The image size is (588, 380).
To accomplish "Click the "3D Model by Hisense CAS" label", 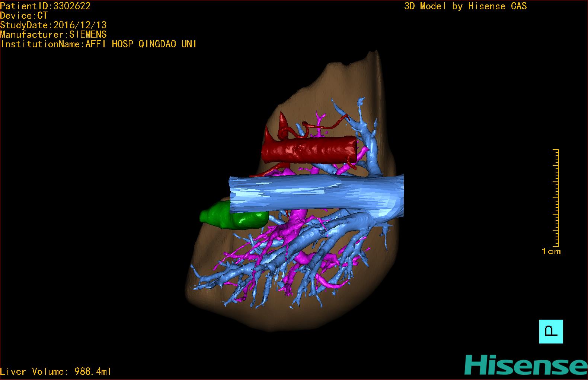I will pyautogui.click(x=466, y=6).
